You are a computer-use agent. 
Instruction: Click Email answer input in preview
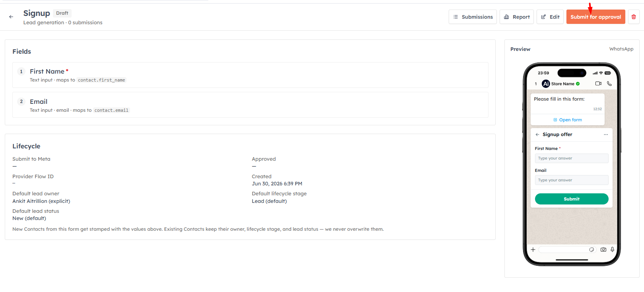(572, 180)
